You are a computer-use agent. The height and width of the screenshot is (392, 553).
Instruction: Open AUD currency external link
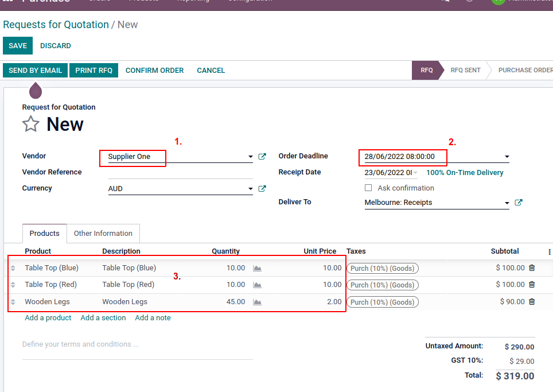pyautogui.click(x=262, y=188)
